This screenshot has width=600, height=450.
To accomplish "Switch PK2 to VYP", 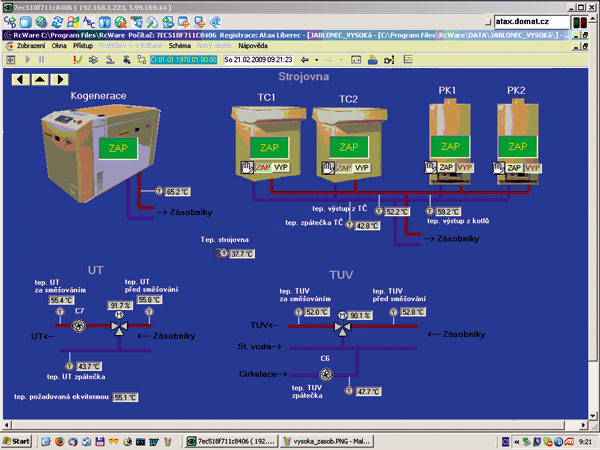I will pyautogui.click(x=533, y=166).
